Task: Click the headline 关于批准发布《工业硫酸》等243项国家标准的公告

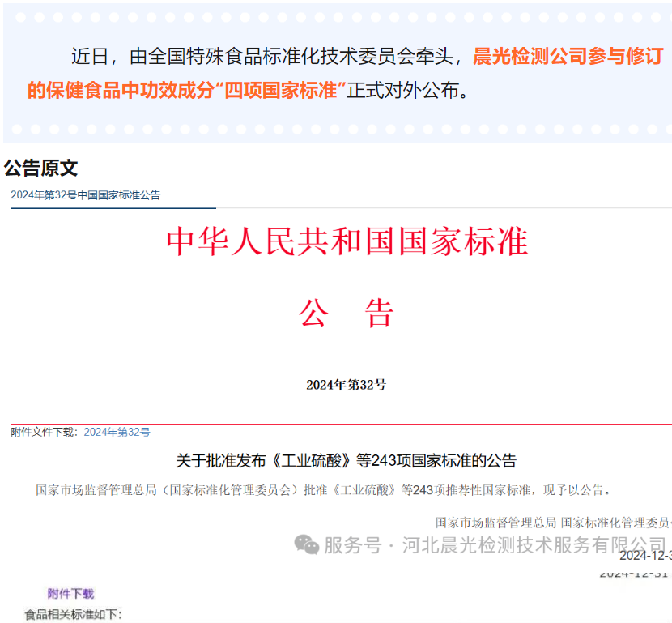Action: pyautogui.click(x=346, y=461)
